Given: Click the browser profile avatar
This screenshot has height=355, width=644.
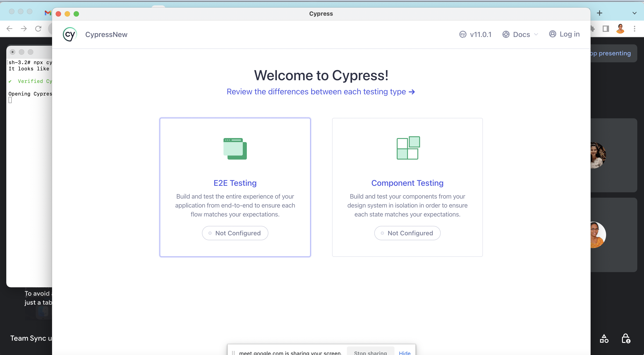Looking at the screenshot, I should (620, 29).
